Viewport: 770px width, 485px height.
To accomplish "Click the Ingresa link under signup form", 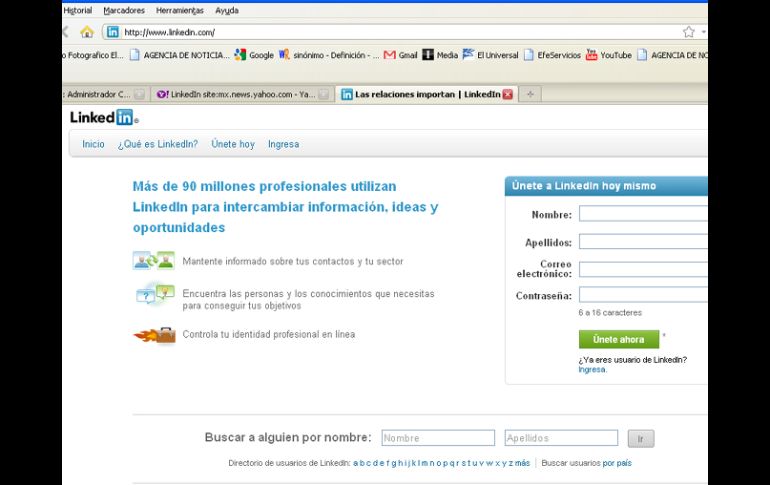I will (592, 369).
